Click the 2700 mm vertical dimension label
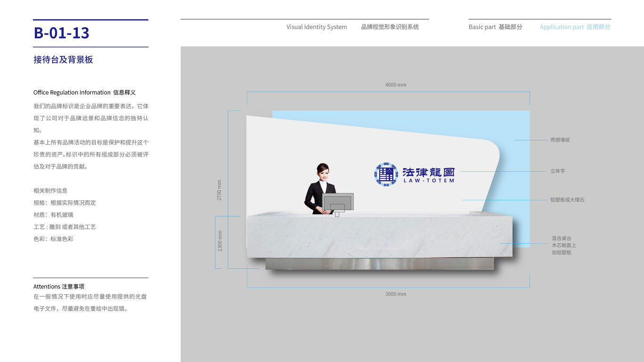Viewport: 644px width, 362px height. [219, 190]
